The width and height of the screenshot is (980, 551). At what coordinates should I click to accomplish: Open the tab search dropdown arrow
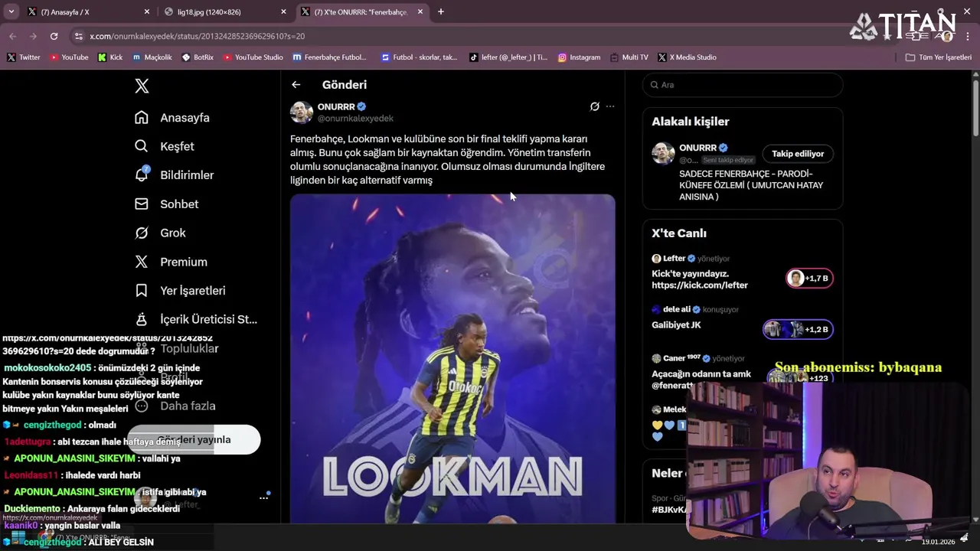pyautogui.click(x=11, y=11)
